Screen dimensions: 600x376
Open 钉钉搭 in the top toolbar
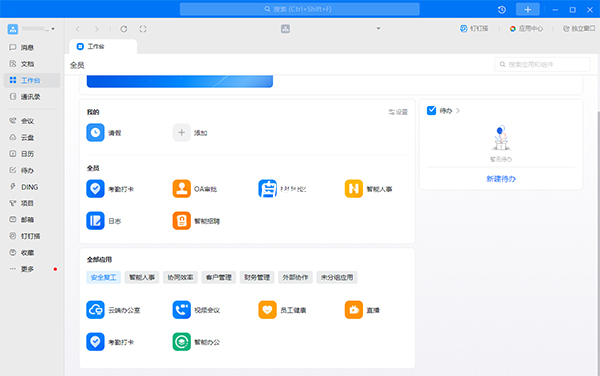(x=474, y=29)
